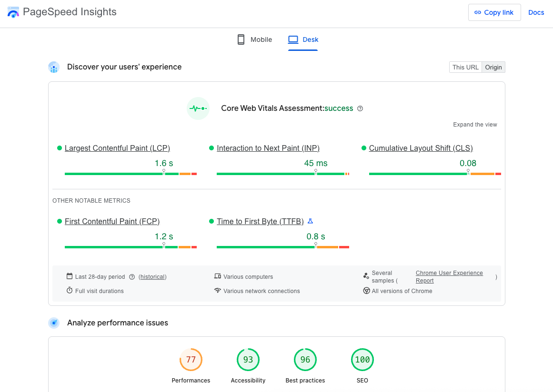Click the Discover your users' experience heading
This screenshot has height=392, width=553.
click(124, 67)
